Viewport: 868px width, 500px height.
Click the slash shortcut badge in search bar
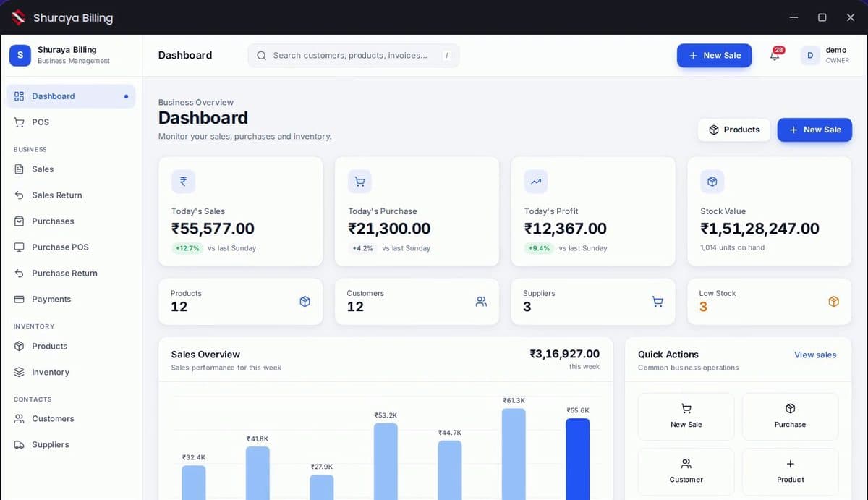(x=447, y=56)
